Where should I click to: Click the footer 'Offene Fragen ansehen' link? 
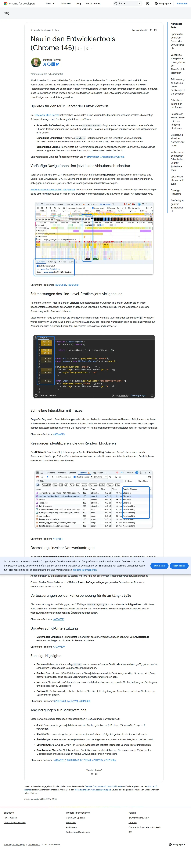(x=14, y=823)
